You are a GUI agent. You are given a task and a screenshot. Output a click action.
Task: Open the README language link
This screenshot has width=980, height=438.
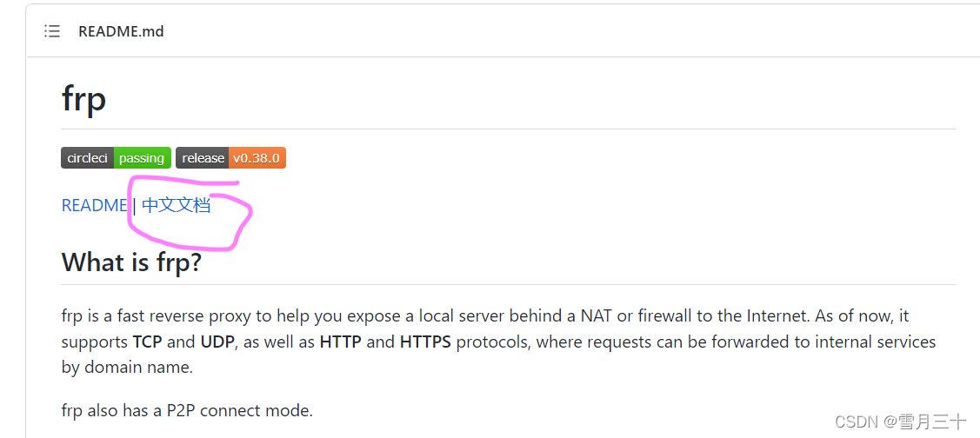coord(95,205)
